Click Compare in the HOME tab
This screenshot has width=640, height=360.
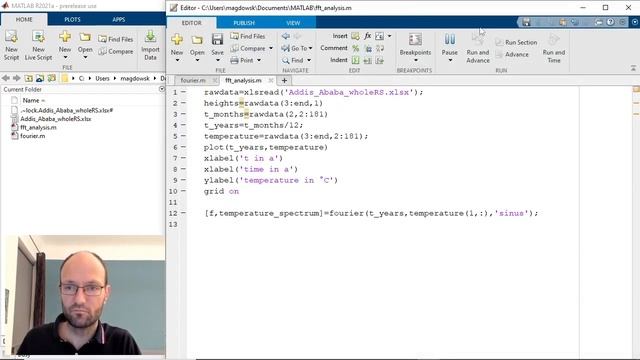[116, 51]
